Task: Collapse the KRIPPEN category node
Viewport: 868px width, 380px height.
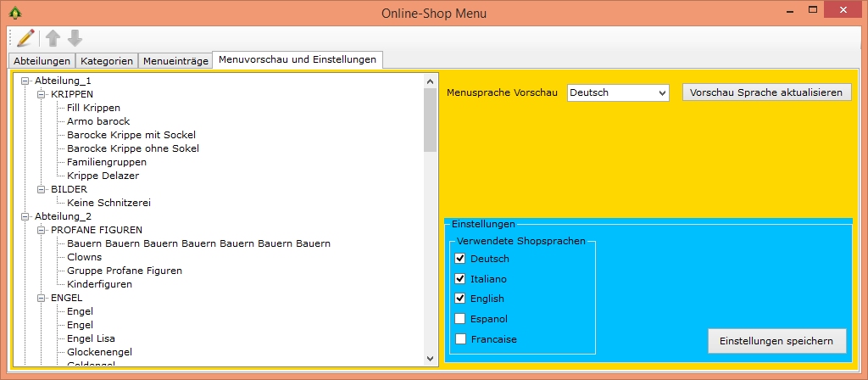Action: [42, 94]
